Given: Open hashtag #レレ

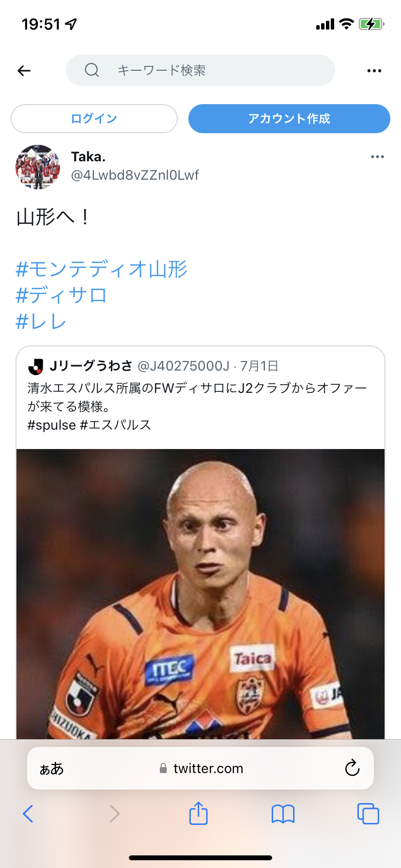Looking at the screenshot, I should [x=41, y=321].
